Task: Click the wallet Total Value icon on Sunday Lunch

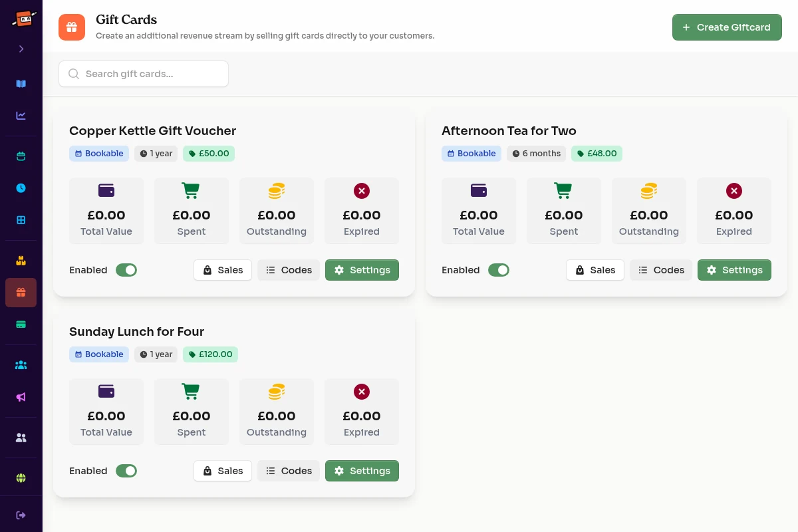Action: pyautogui.click(x=106, y=392)
